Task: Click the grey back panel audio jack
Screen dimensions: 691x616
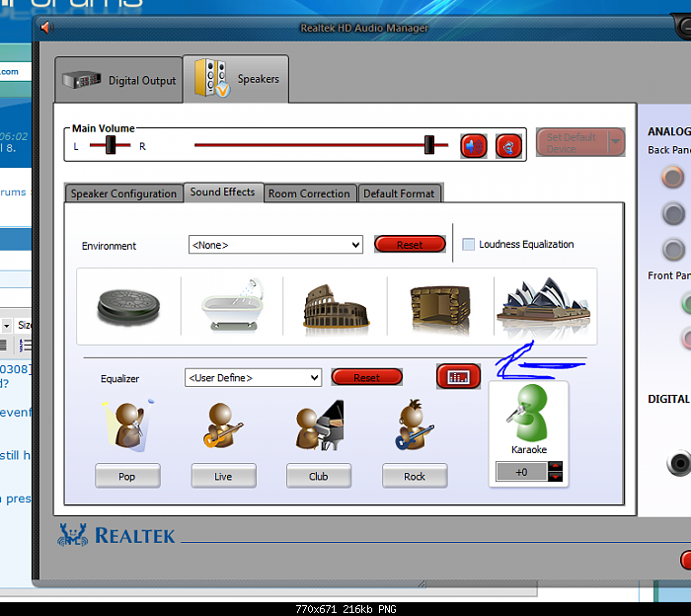Action: [x=673, y=250]
